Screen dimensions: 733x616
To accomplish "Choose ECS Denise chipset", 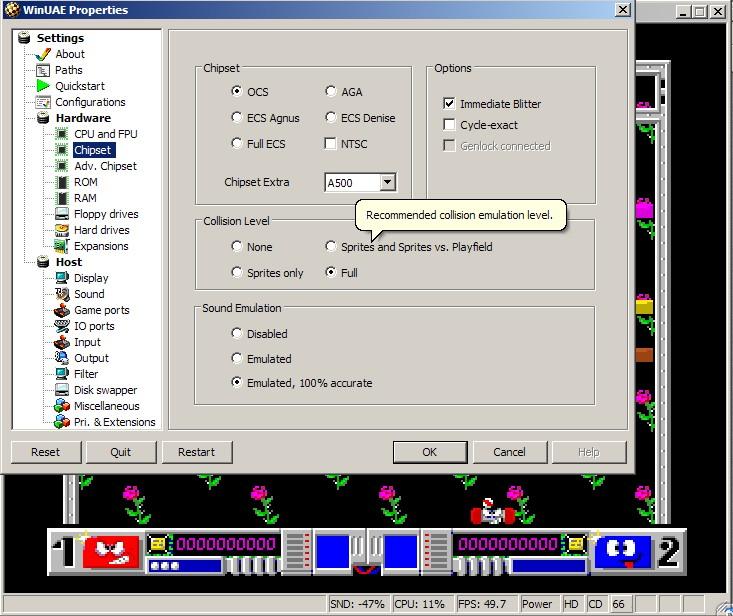I will (331, 117).
